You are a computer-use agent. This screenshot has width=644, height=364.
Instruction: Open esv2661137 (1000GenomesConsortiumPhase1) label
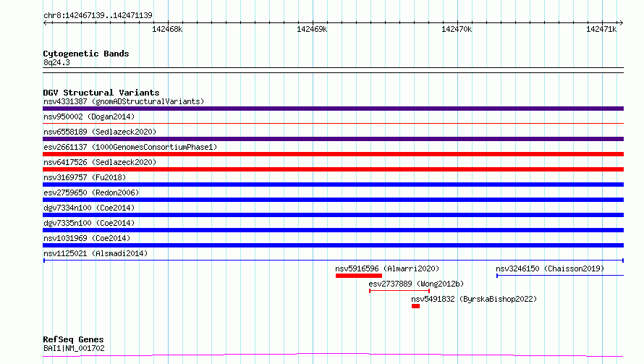(130, 147)
